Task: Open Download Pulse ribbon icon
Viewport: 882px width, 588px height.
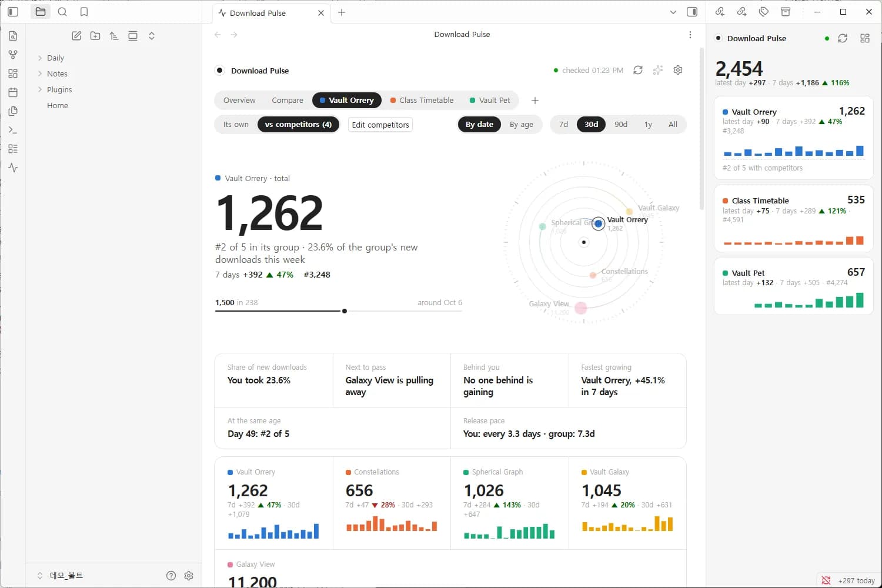Action: (x=13, y=168)
